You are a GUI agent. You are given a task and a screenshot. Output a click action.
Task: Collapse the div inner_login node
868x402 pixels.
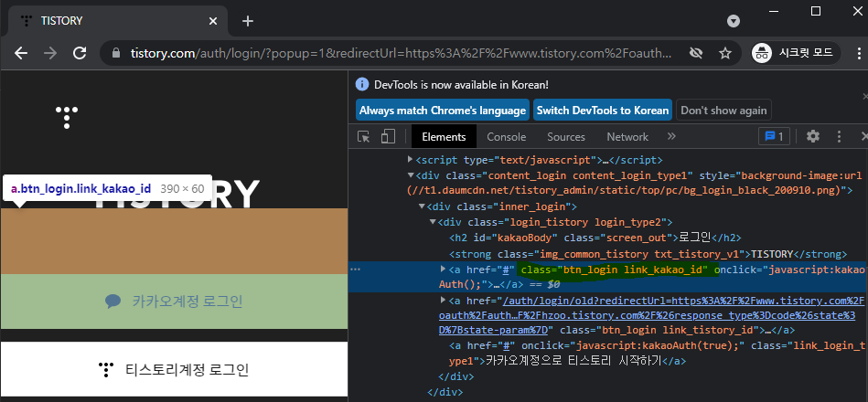coord(422,206)
